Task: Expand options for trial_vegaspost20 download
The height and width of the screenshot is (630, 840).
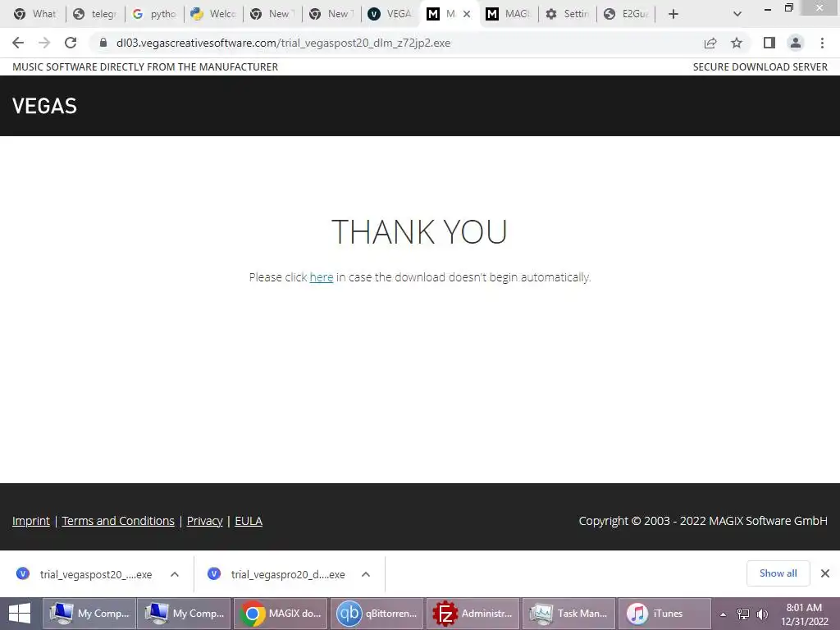Action: click(x=175, y=574)
